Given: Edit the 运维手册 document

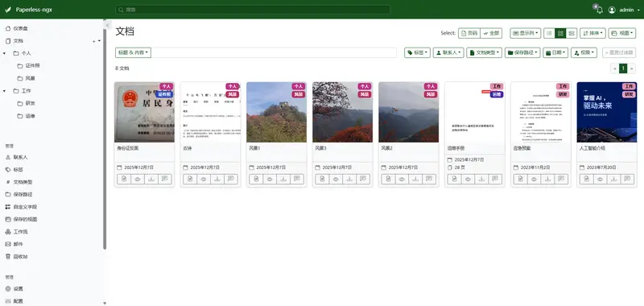Looking at the screenshot, I should [x=454, y=179].
